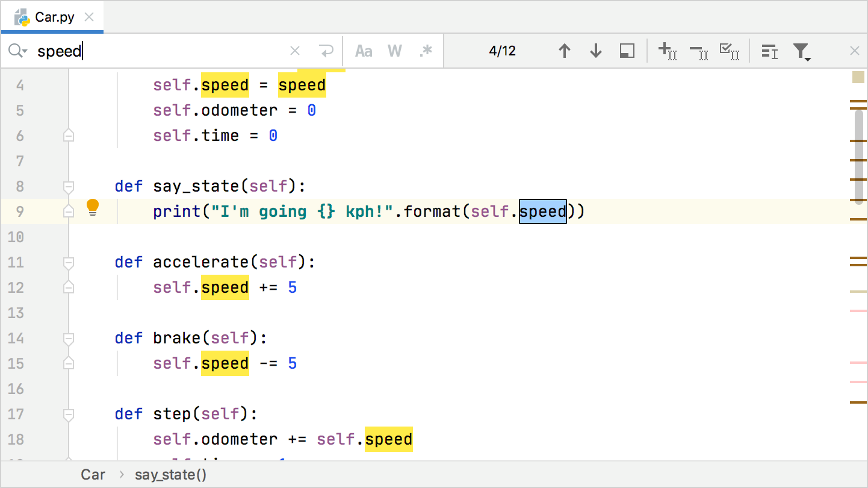The width and height of the screenshot is (868, 488).
Task: Open say_state() from the breadcrumbs bar
Action: [x=170, y=475]
